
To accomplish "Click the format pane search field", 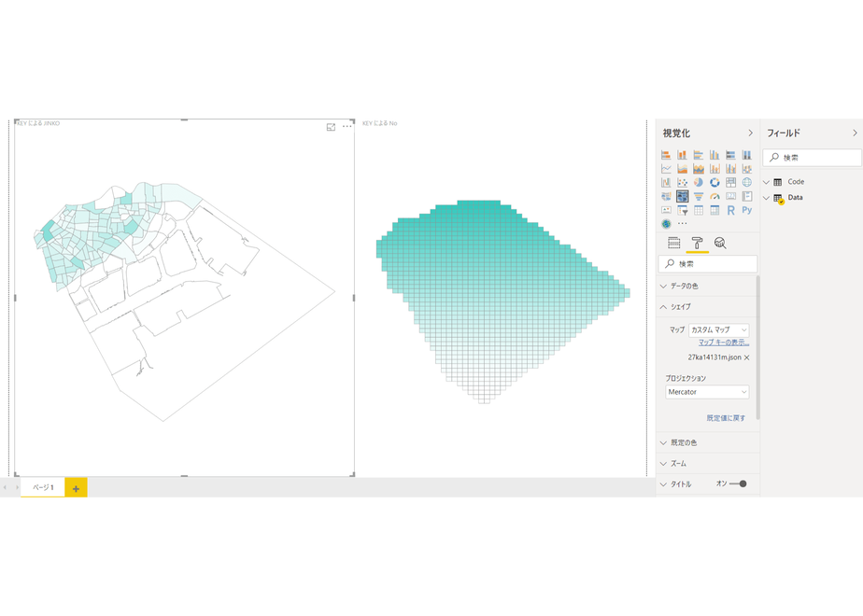I will tap(708, 264).
